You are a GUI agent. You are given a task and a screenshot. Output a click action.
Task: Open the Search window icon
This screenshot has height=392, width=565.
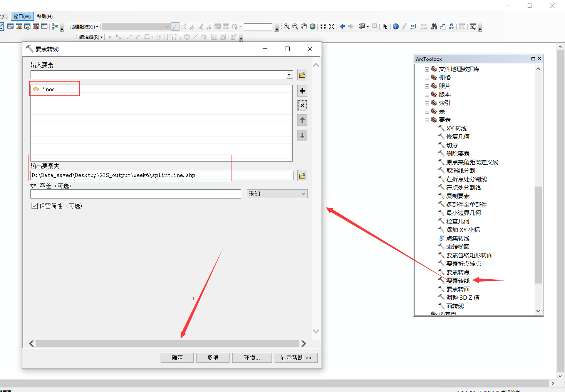(x=27, y=27)
